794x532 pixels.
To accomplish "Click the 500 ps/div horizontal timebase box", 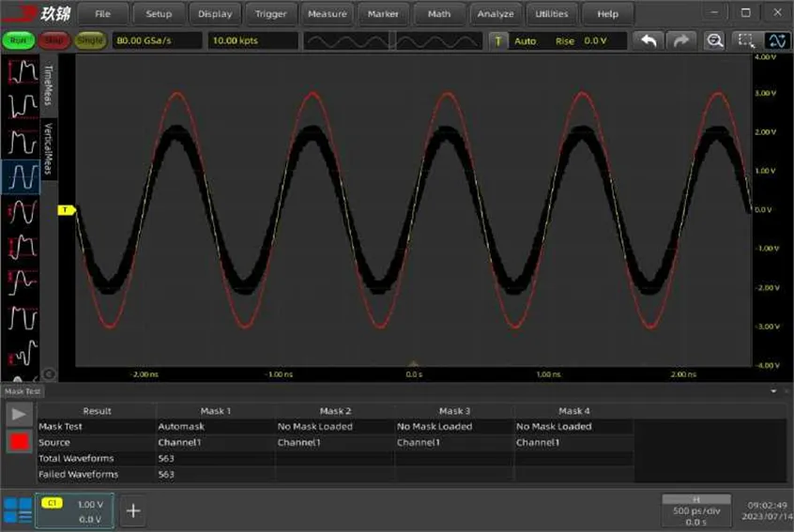I will [695, 509].
